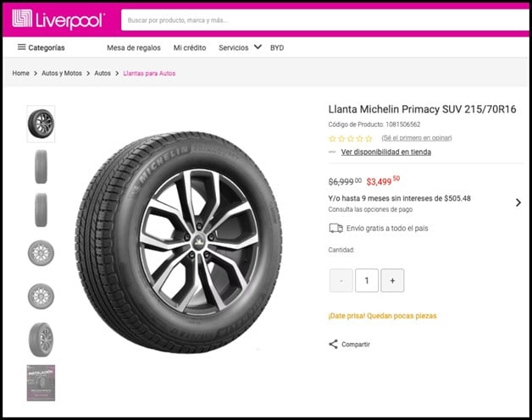The height and width of the screenshot is (420, 532).
Task: Click Sé el primero en opinar link
Action: pyautogui.click(x=416, y=138)
